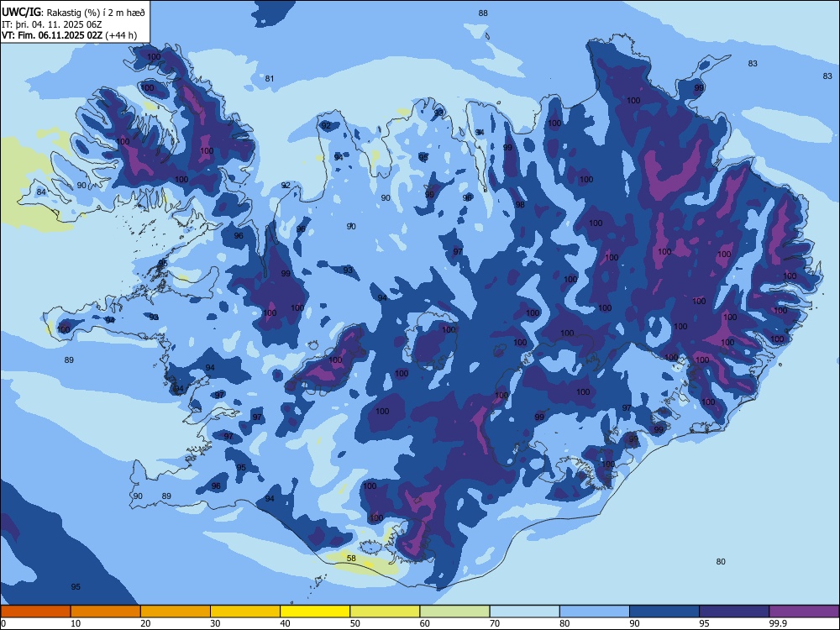Click the 50–60 pale yellow legend swatch

(385, 612)
